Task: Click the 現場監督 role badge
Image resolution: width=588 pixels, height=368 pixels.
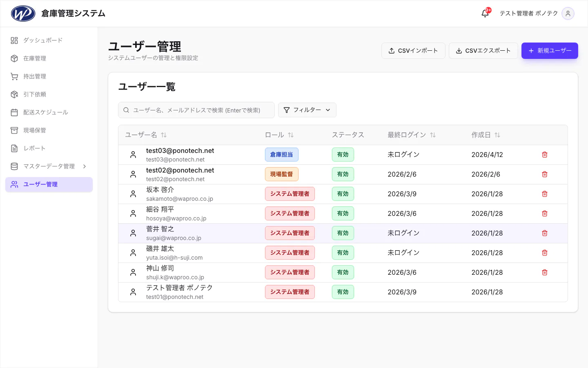Action: point(282,174)
